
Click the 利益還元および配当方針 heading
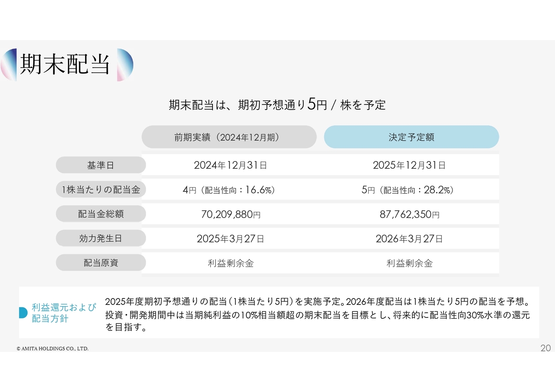pos(64,313)
